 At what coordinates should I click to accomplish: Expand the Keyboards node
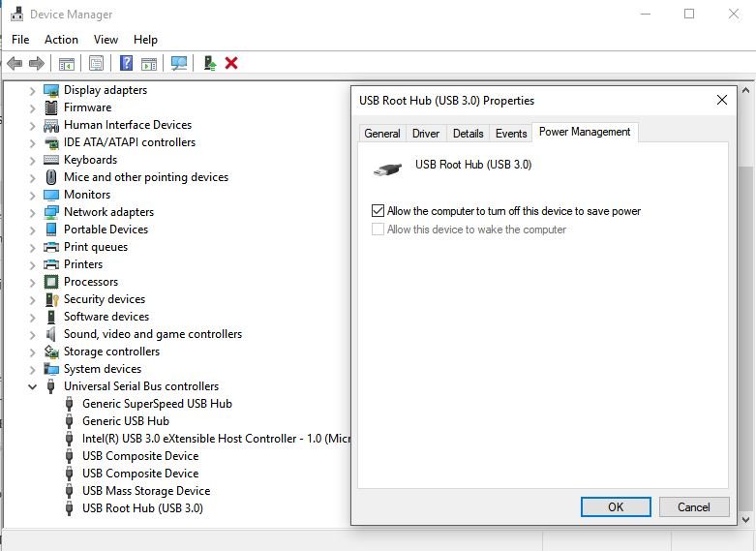32,160
